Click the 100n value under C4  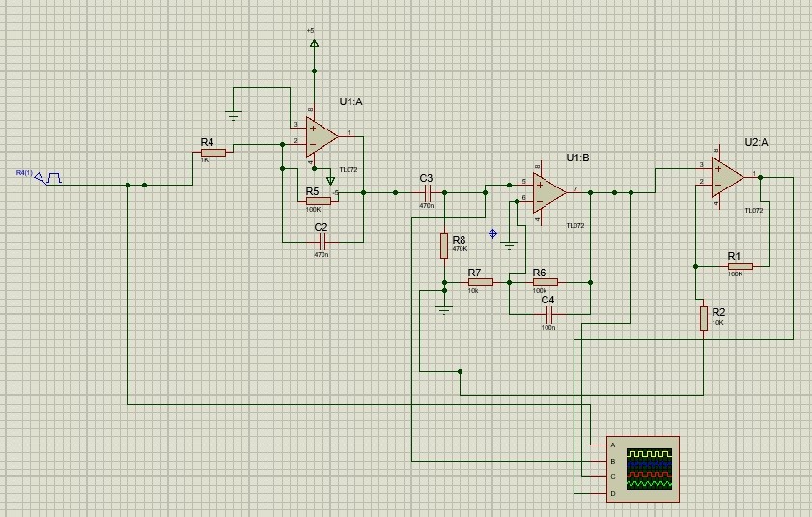548,328
